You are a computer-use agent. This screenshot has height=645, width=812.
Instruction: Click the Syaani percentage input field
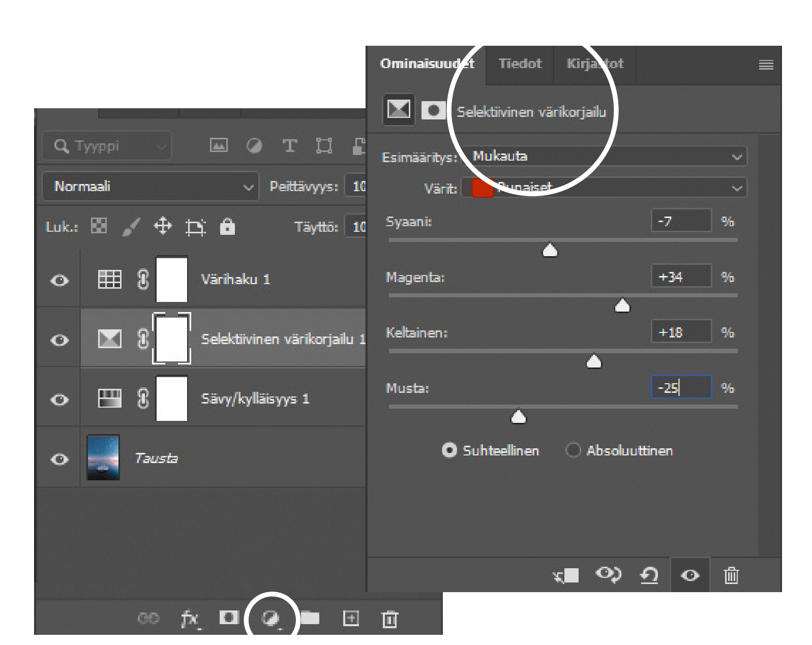click(x=681, y=221)
